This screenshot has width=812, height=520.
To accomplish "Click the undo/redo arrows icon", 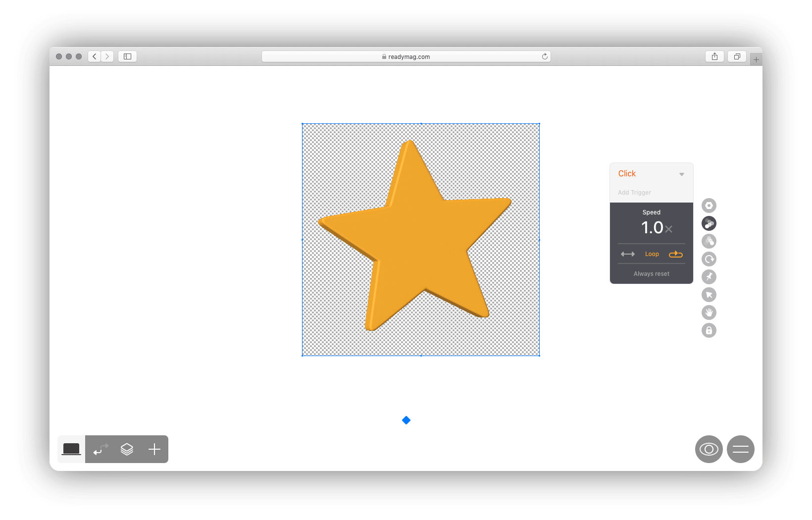I will 101,449.
